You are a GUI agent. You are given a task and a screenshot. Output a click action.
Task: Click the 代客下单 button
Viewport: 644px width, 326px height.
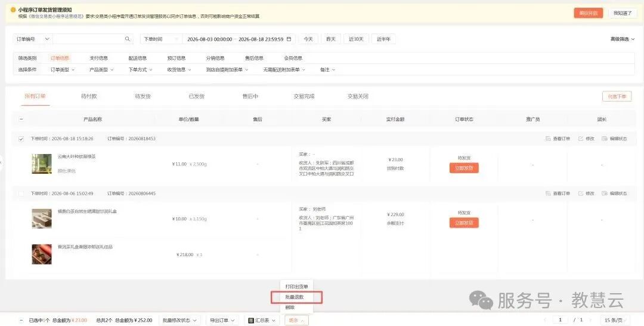click(617, 97)
